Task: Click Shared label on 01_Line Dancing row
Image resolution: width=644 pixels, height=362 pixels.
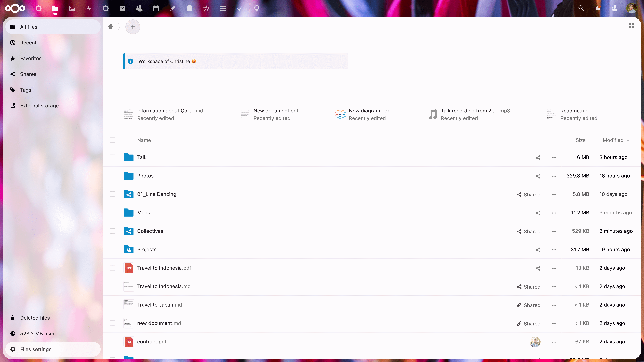Action: click(x=529, y=195)
